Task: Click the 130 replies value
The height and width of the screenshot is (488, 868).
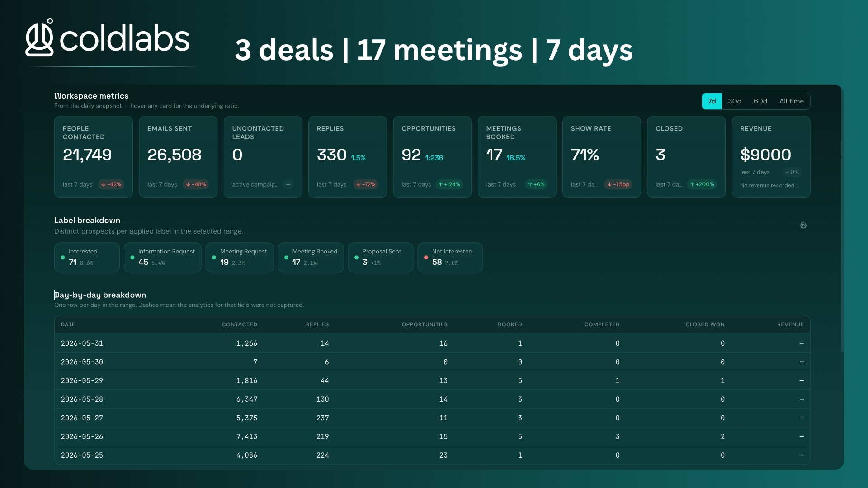Action: [322, 399]
